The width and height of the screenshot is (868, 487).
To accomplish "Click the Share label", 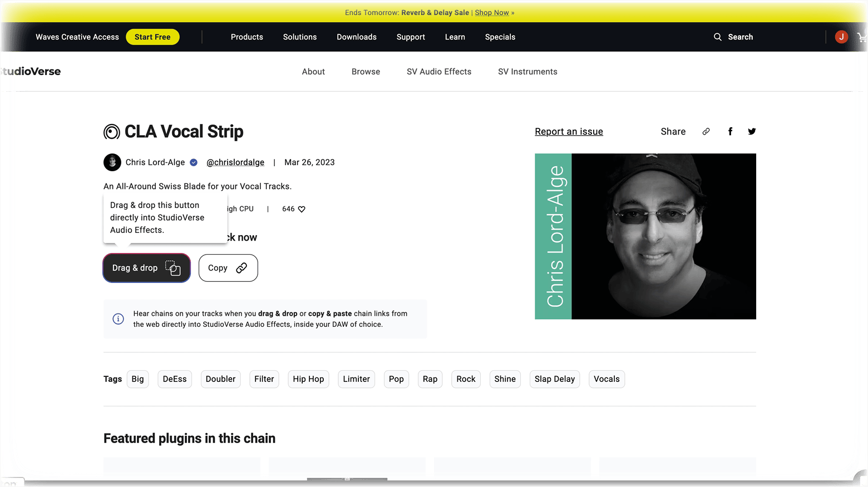I will point(673,132).
